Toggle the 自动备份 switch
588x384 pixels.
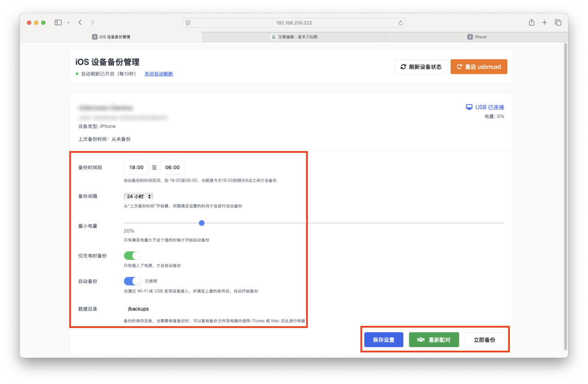tap(132, 281)
